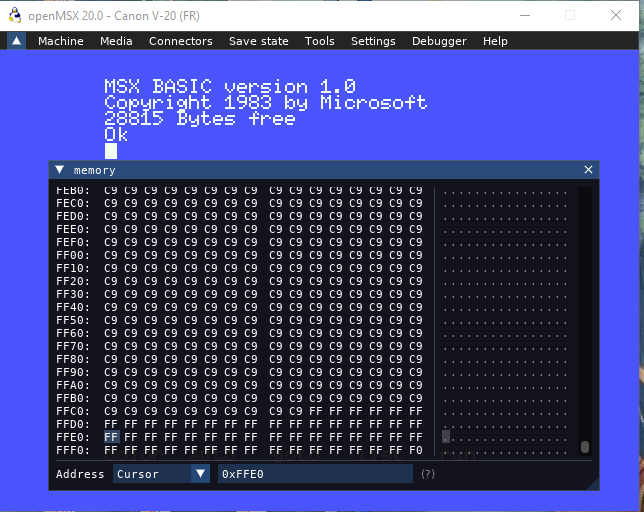Viewport: 644px width, 512px height.
Task: Click the openMSX penguin app icon
Action: pos(15,15)
